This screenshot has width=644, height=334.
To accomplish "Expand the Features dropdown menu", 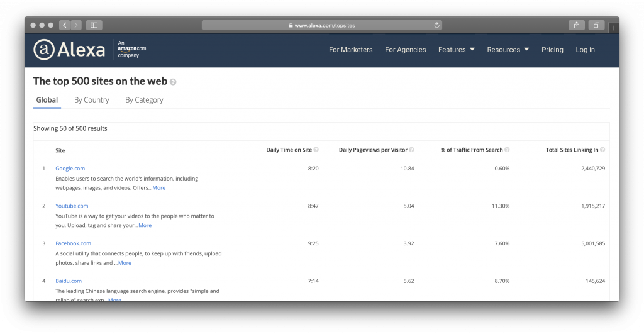I will 457,50.
